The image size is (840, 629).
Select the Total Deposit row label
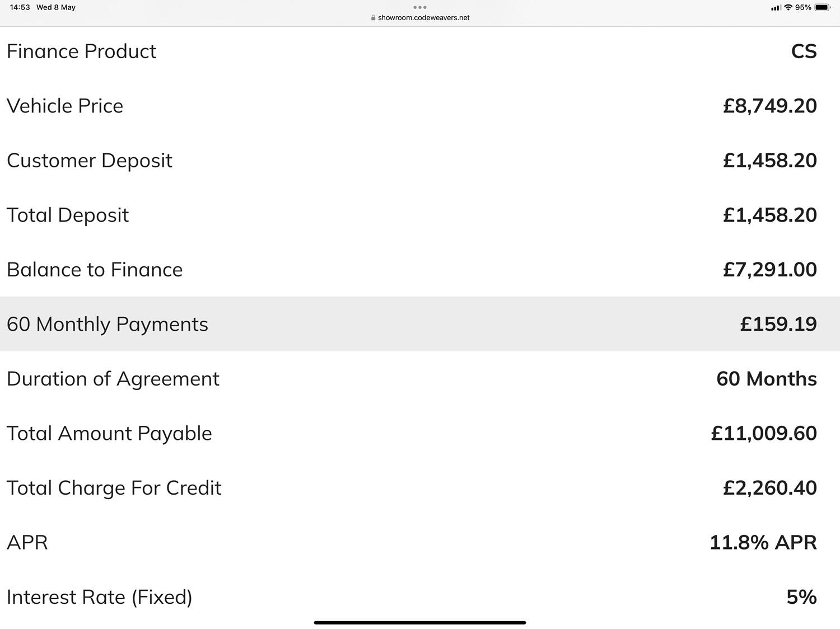[x=68, y=215]
